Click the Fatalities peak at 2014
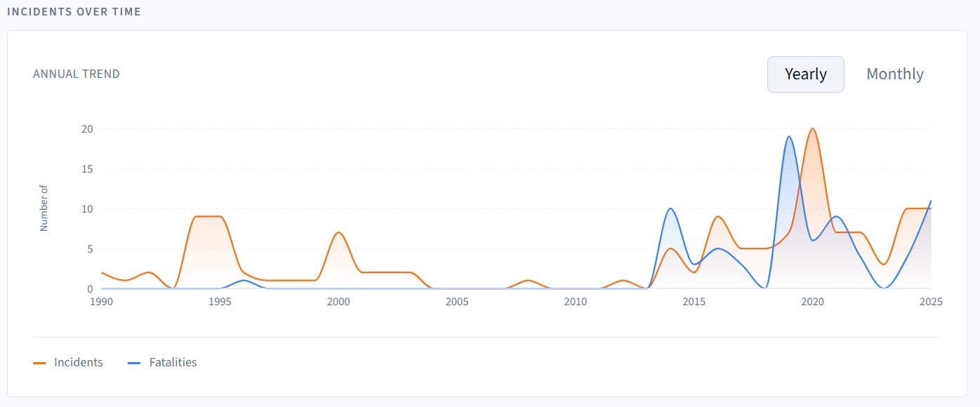 pos(670,209)
